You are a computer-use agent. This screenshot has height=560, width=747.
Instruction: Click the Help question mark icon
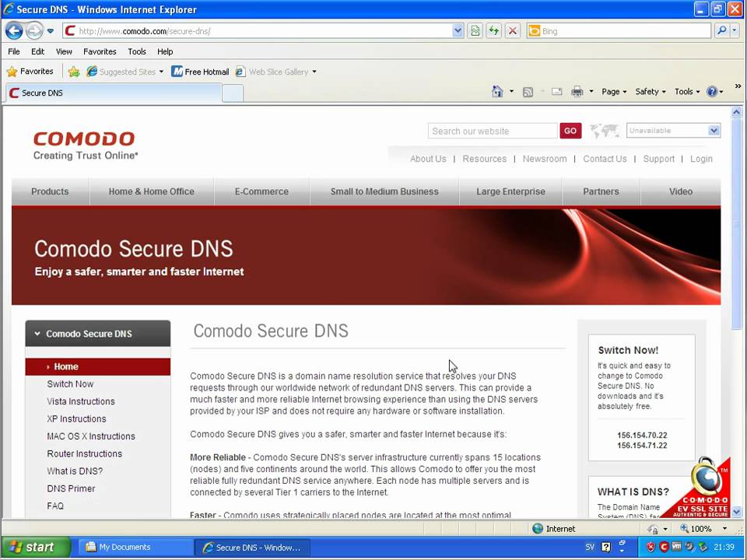712,92
